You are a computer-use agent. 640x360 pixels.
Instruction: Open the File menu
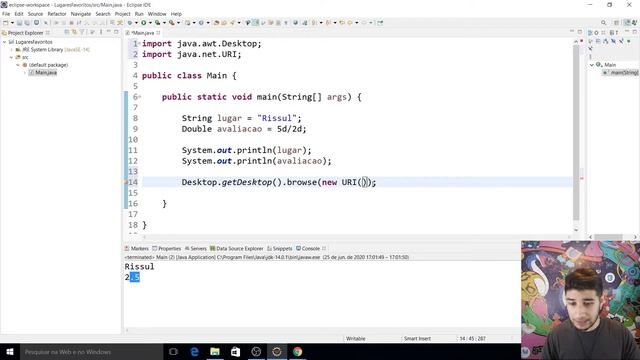tap(6, 14)
